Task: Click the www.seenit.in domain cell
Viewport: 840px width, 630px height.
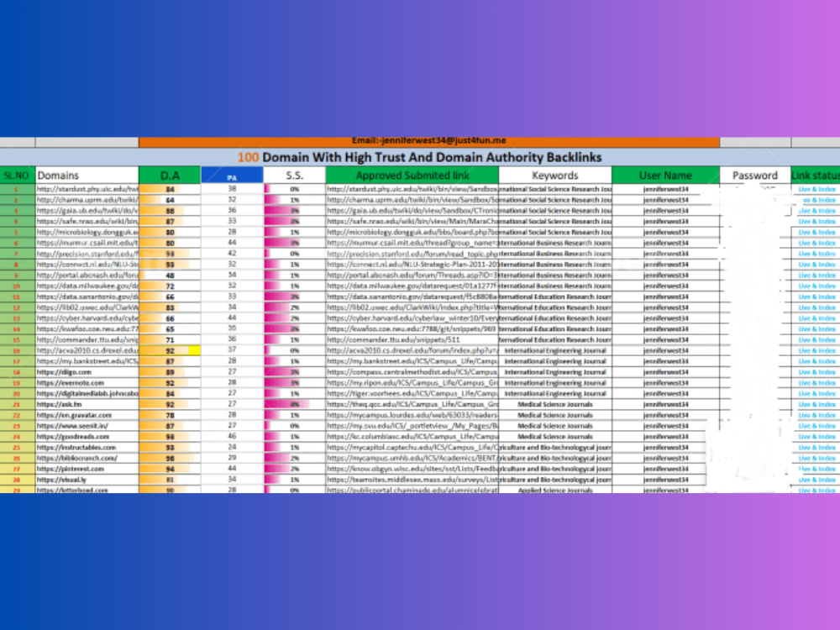Action: (87, 425)
